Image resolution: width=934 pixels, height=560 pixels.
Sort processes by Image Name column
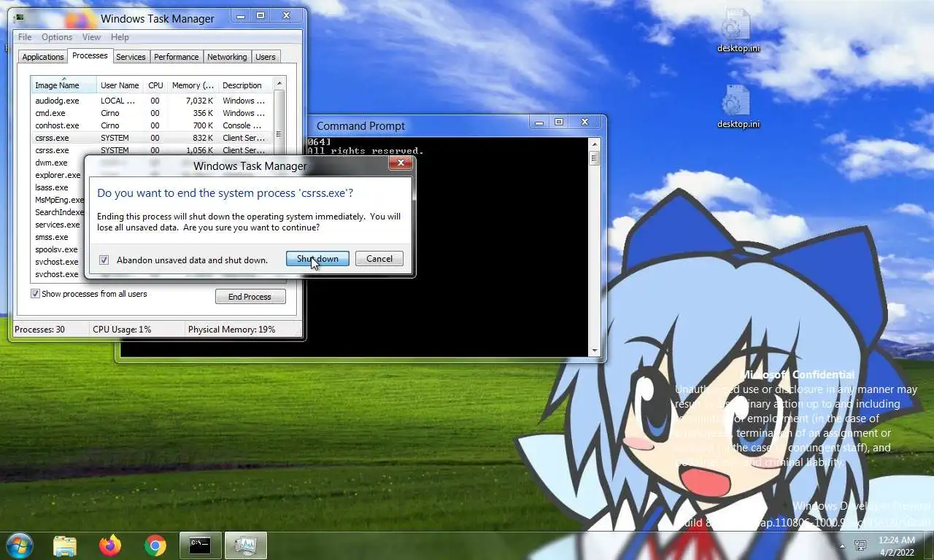[63, 85]
